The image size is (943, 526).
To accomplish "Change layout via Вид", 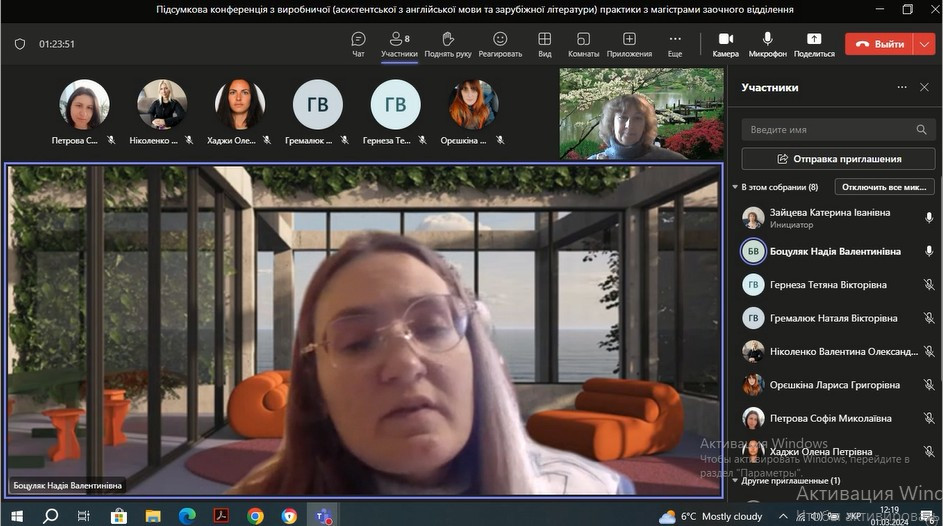I will point(544,44).
